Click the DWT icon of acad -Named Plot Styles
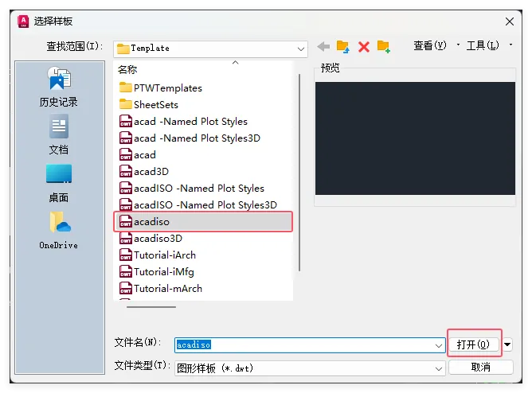 tap(126, 121)
